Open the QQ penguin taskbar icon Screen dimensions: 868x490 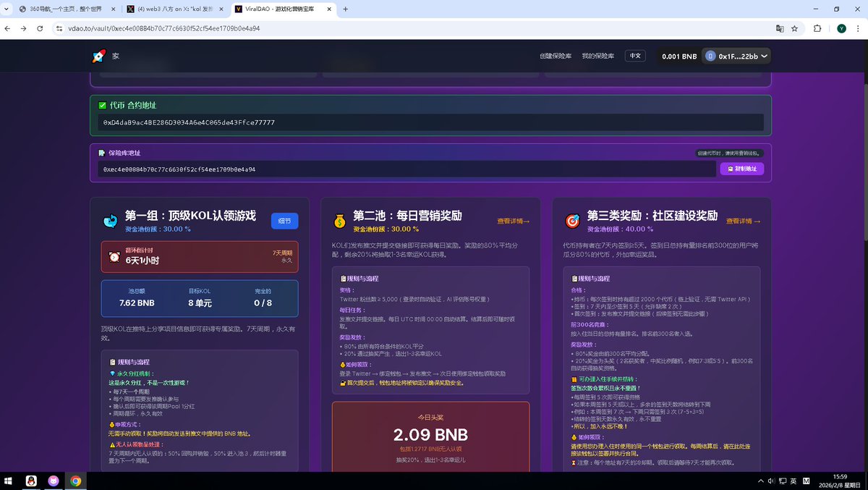(31, 481)
